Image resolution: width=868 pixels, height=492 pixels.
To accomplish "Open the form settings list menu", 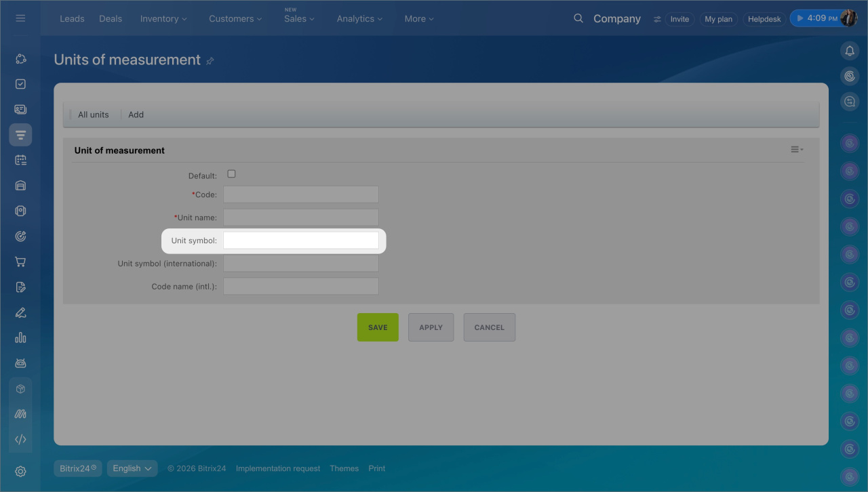I will pos(796,150).
